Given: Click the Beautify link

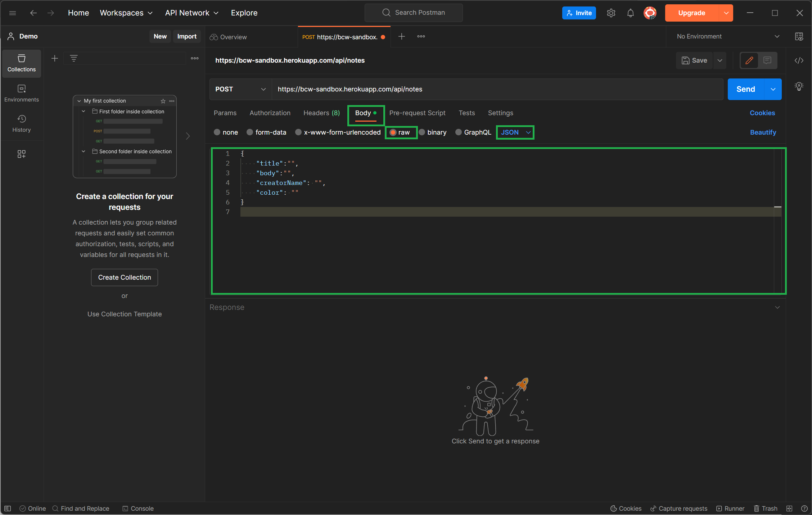Looking at the screenshot, I should 763,132.
